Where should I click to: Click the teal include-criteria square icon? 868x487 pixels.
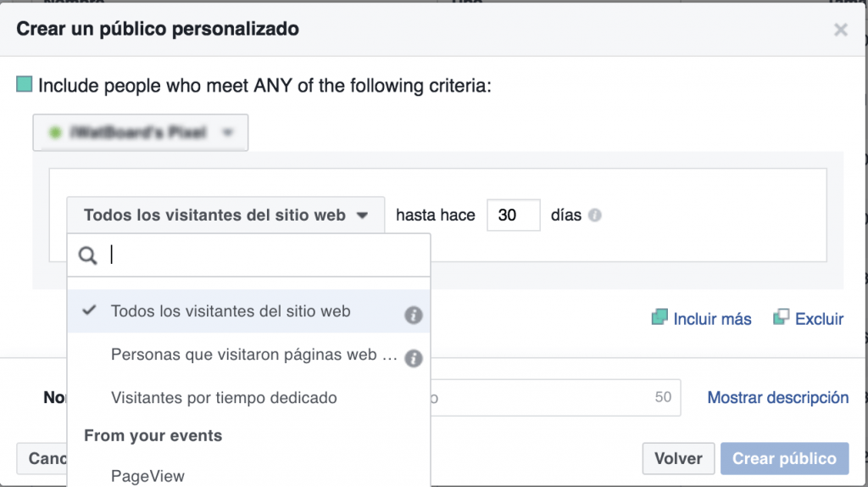(24, 85)
